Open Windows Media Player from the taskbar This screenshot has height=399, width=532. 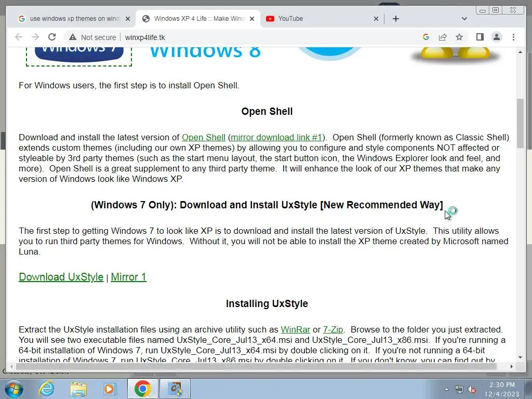tap(110, 389)
